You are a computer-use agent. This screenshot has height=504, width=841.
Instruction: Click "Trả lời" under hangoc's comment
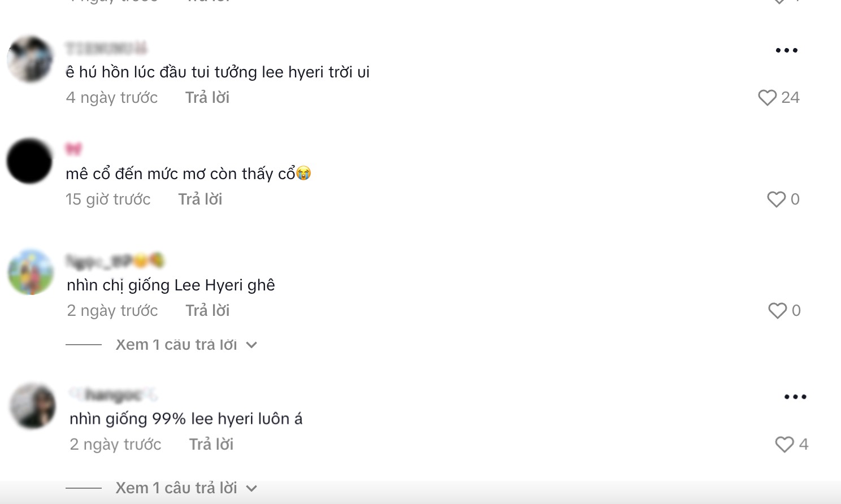point(211,444)
